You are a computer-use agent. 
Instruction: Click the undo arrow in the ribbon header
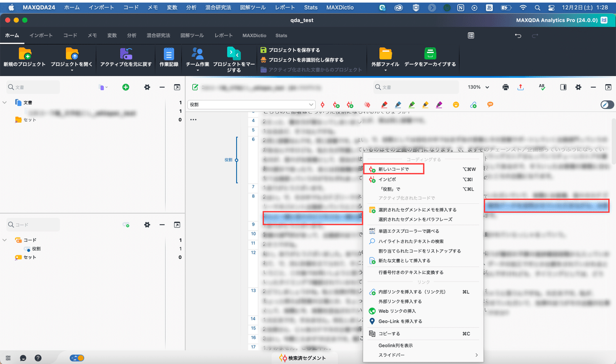(x=518, y=35)
